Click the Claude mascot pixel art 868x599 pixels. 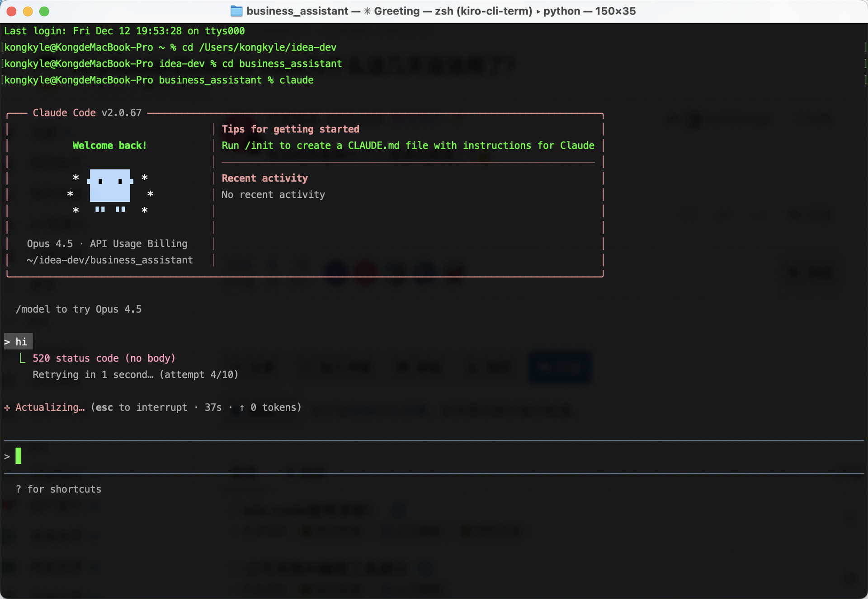110,192
